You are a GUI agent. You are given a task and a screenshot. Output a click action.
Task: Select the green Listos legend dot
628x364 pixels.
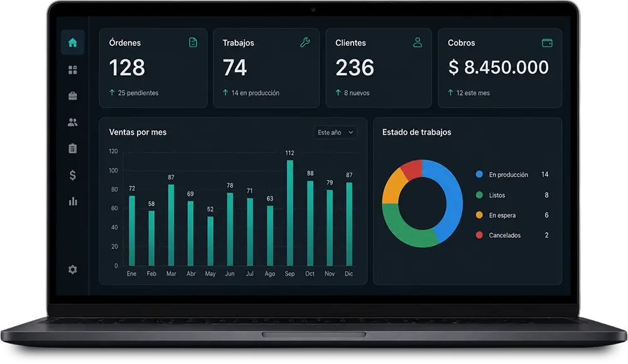click(479, 195)
